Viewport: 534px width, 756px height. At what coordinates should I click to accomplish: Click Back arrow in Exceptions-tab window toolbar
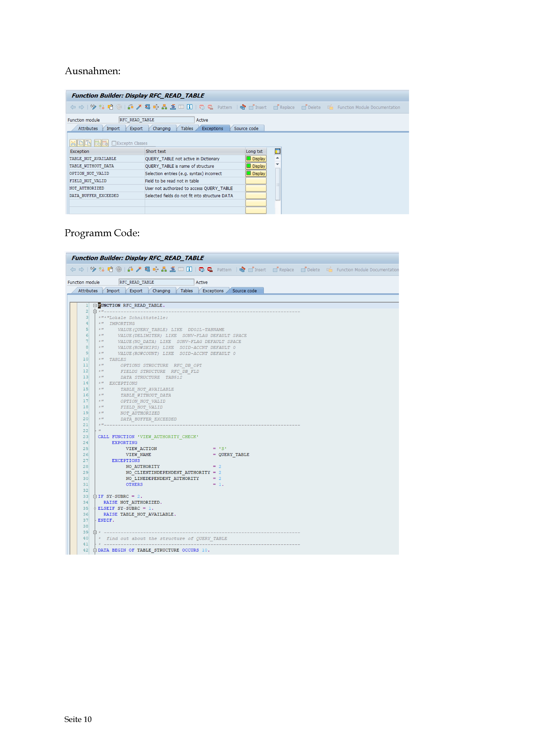point(73,107)
